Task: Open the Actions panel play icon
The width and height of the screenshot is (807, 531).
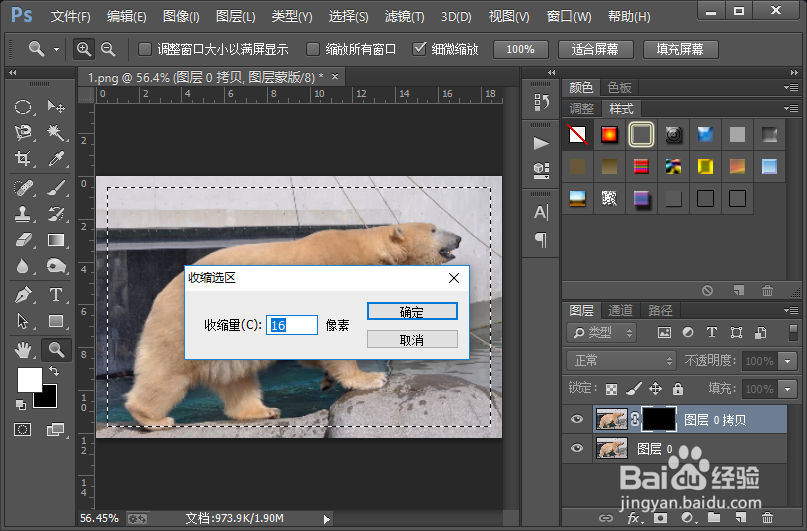Action: tap(540, 143)
